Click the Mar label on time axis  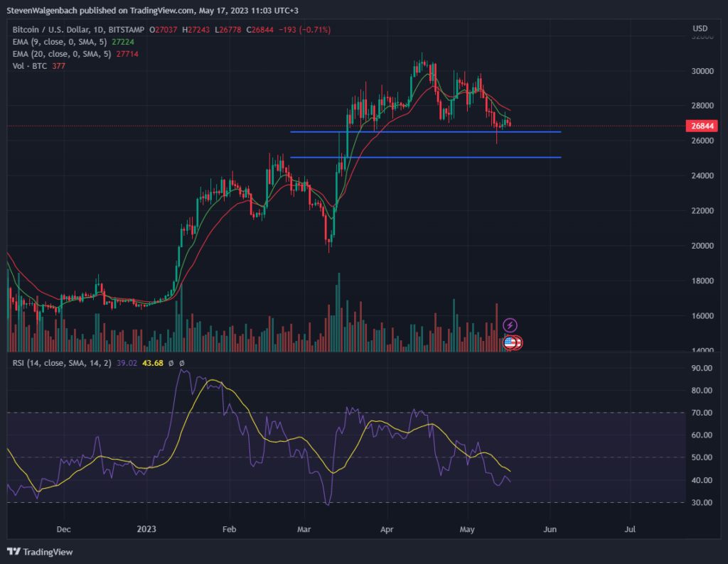[304, 529]
